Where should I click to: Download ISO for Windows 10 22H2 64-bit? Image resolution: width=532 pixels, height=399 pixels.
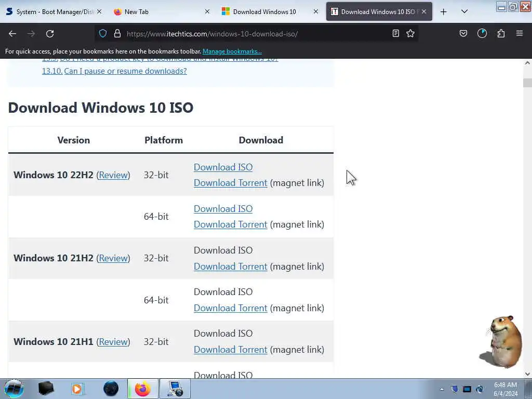tap(223, 209)
